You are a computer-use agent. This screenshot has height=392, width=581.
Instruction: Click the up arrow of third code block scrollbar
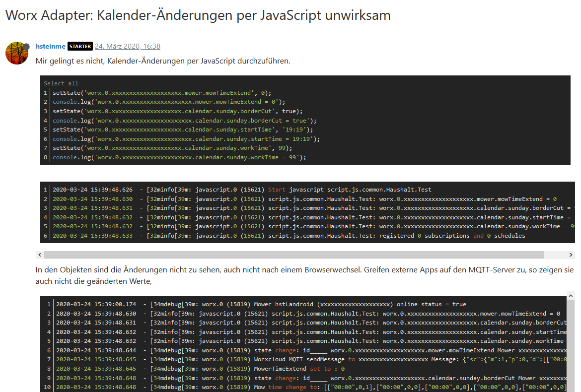point(571,296)
